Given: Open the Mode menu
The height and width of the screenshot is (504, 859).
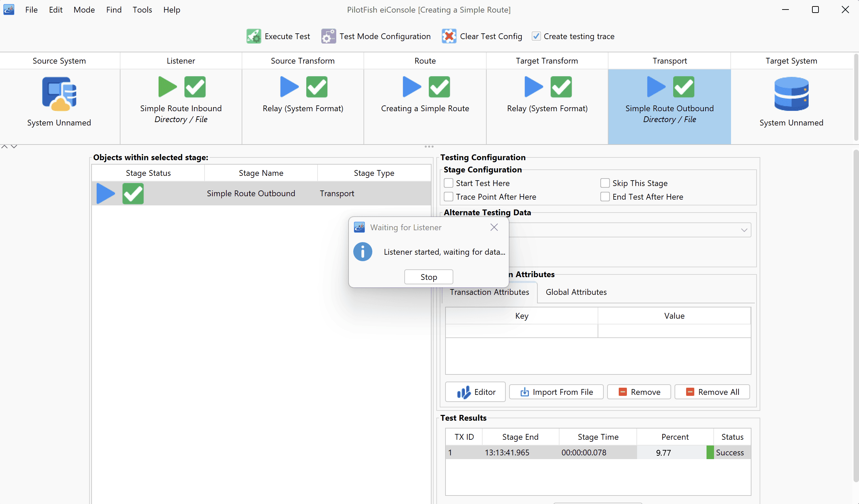Looking at the screenshot, I should pyautogui.click(x=84, y=10).
